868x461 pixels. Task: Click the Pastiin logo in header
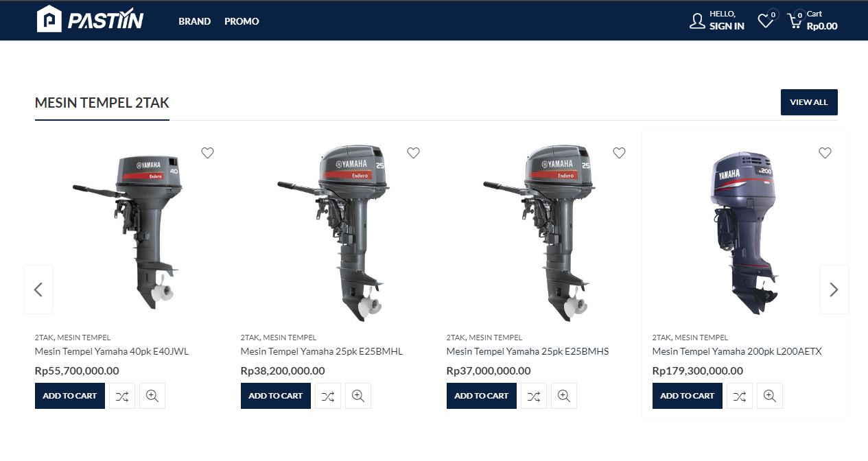[x=90, y=19]
